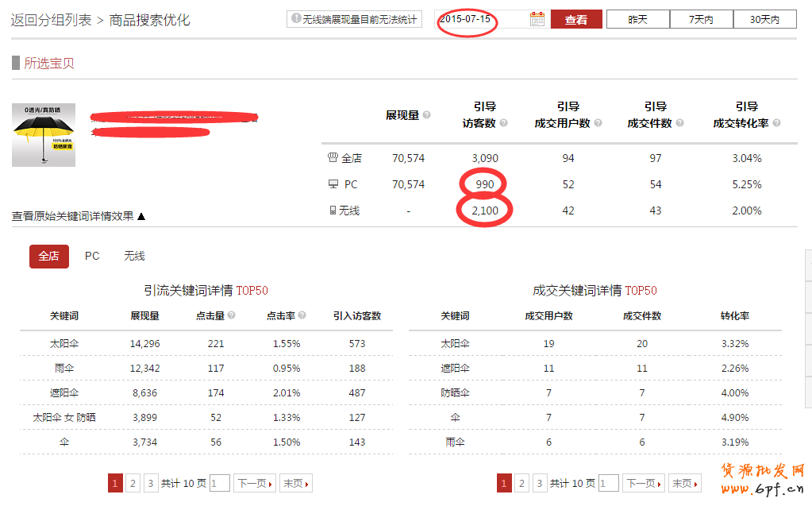Image resolution: width=812 pixels, height=506 pixels.
Task: Click help icon next to 展现量 header
Action: 427,115
